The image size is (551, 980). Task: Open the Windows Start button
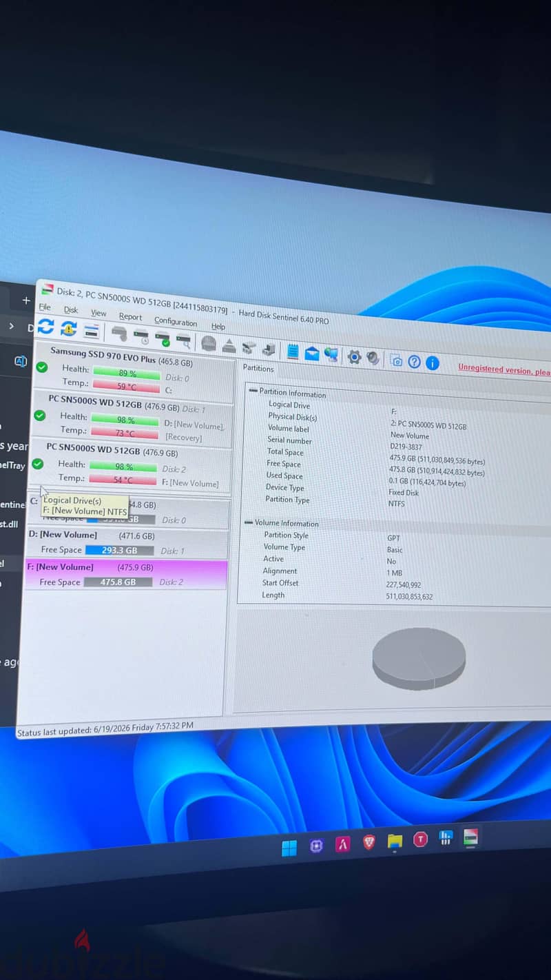pyautogui.click(x=289, y=848)
